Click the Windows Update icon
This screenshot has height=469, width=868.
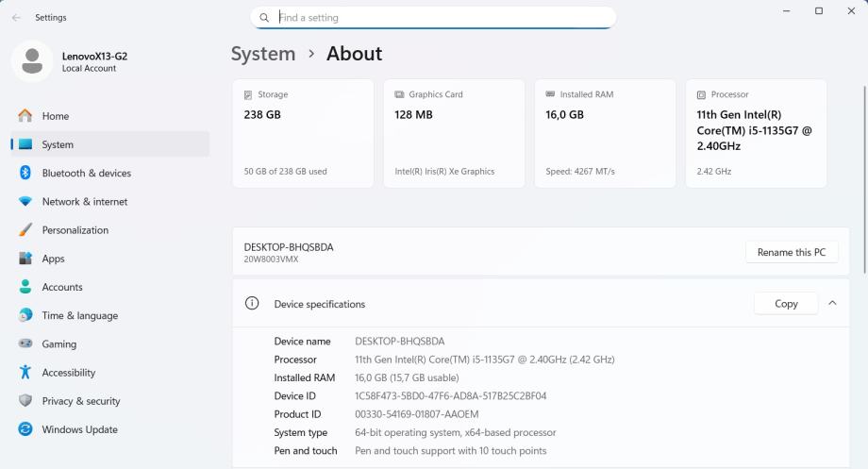coord(25,429)
